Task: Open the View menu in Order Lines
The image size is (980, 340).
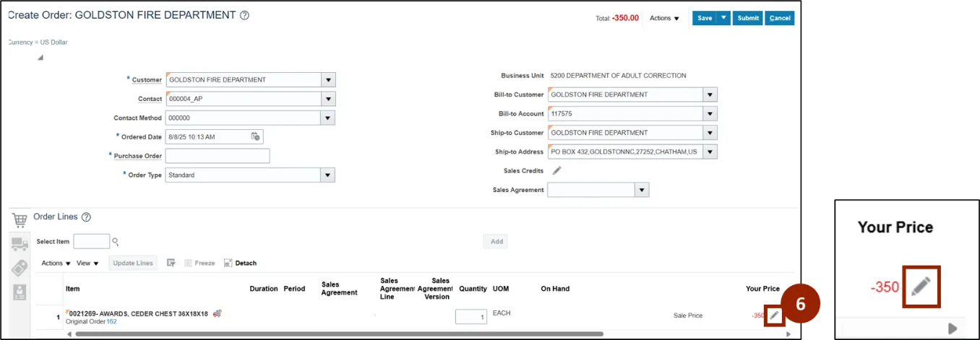Action: (87, 263)
